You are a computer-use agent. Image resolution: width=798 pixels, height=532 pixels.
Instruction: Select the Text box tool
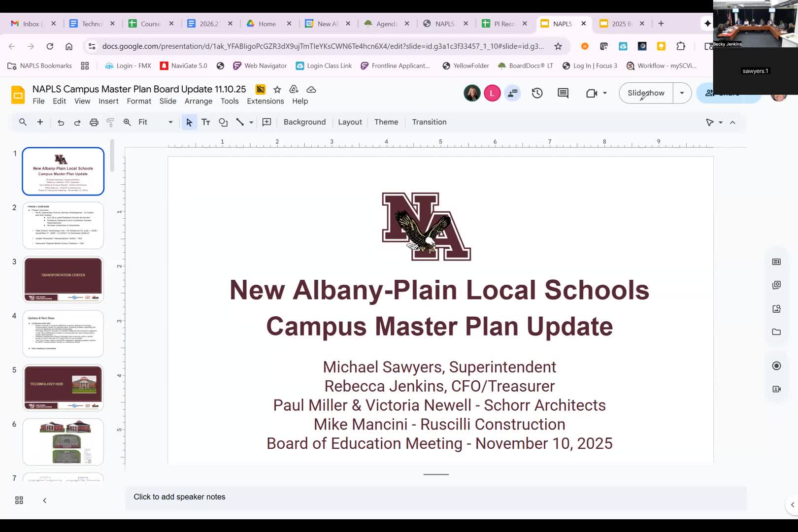coord(206,122)
